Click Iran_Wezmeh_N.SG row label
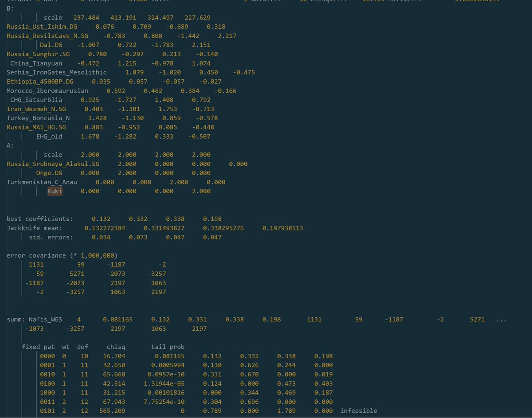This screenshot has height=418, width=532. pyautogui.click(x=36, y=109)
